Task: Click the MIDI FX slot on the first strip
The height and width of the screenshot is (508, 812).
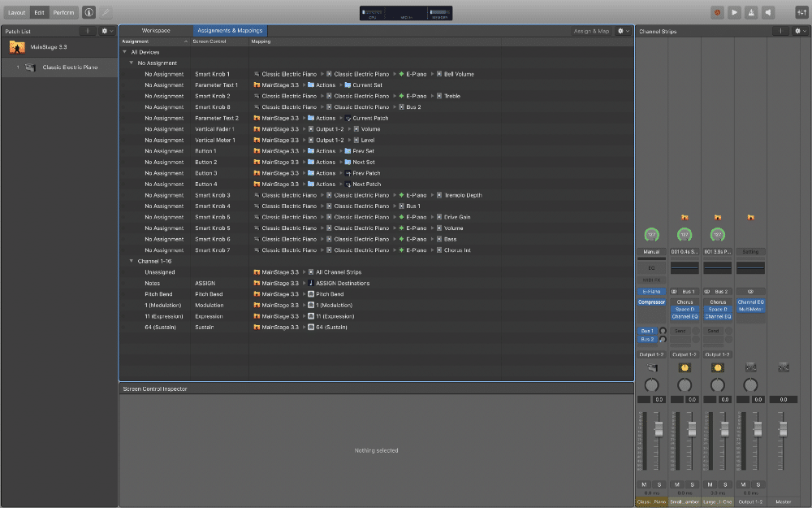Action: coord(651,280)
